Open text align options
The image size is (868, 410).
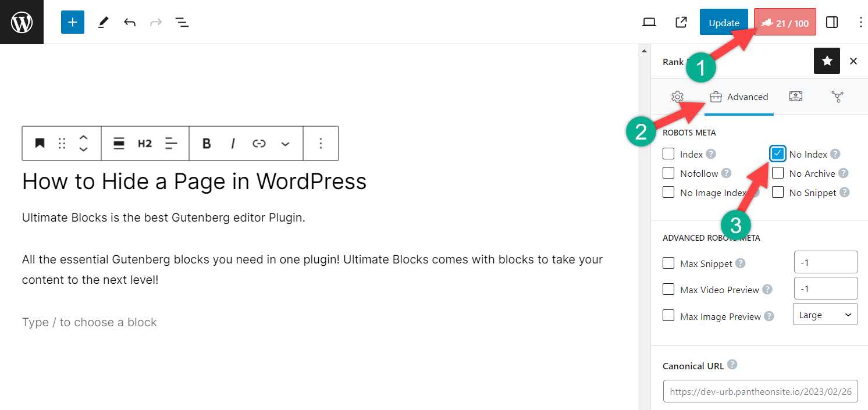(x=171, y=143)
